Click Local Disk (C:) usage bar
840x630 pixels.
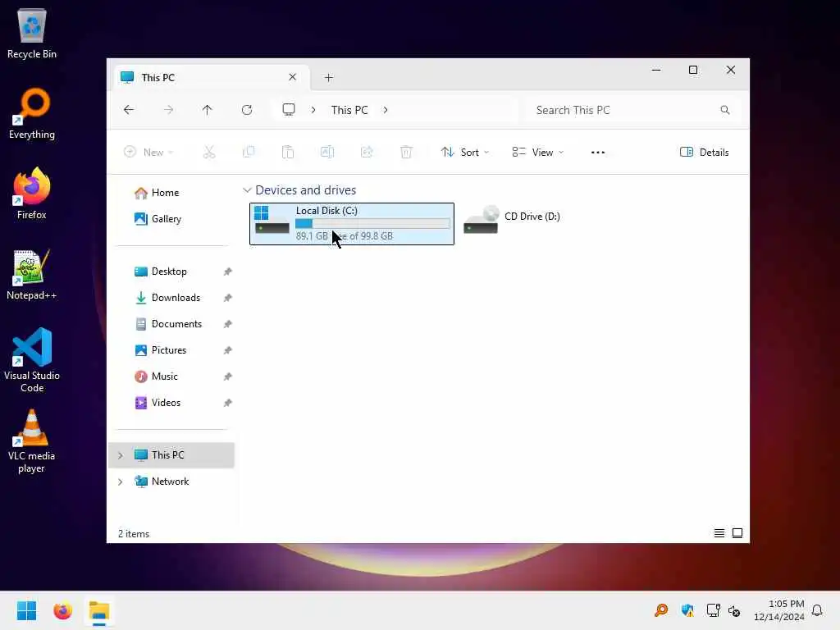(373, 223)
